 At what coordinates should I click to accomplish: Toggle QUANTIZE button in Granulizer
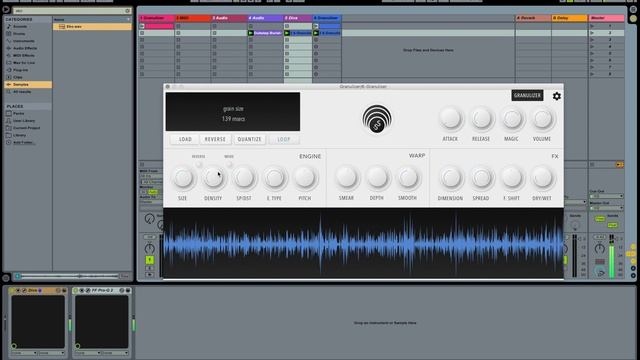coord(249,139)
